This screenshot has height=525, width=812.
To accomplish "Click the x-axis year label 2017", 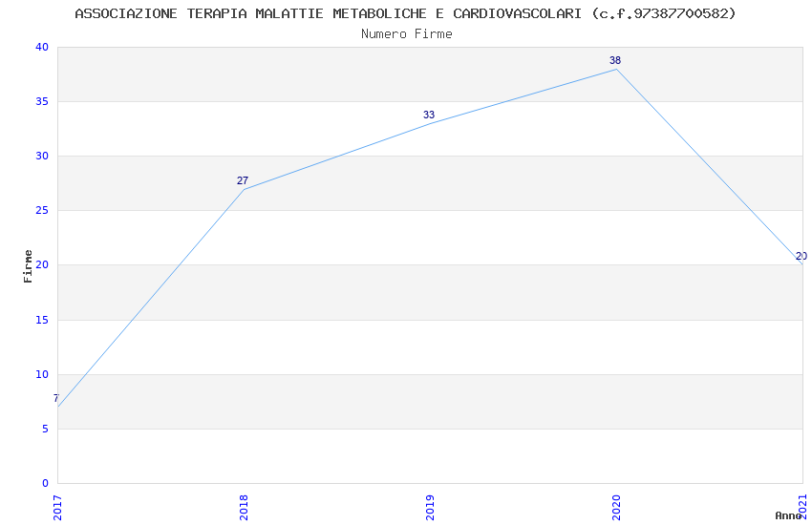I will [57, 508].
